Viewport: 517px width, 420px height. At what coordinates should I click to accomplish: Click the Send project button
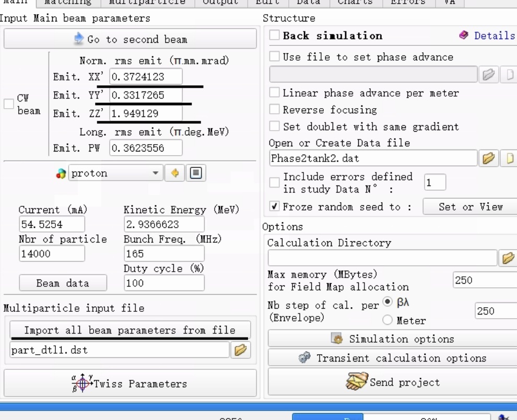[393, 382]
